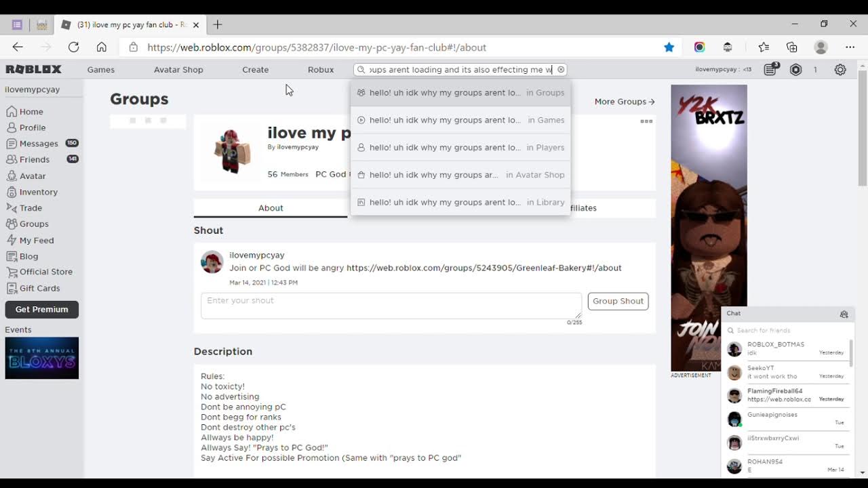
Task: Open Gunieapignoises chat conversation
Action: click(787, 419)
